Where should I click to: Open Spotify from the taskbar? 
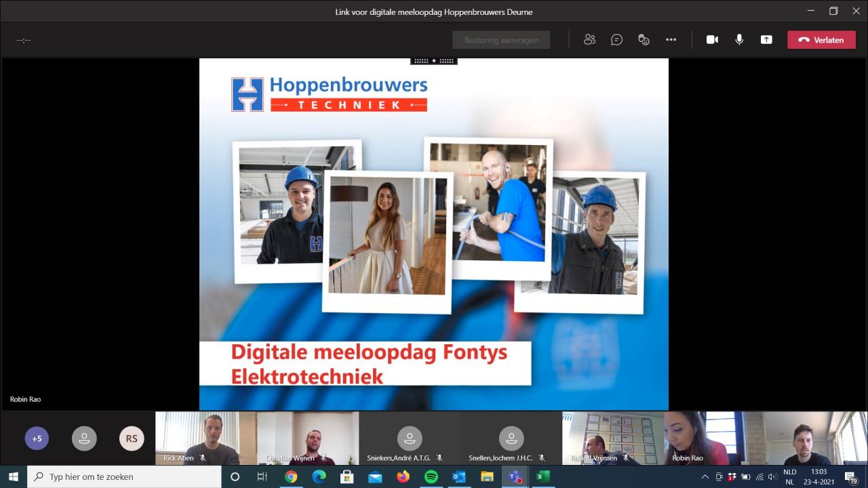(x=431, y=476)
